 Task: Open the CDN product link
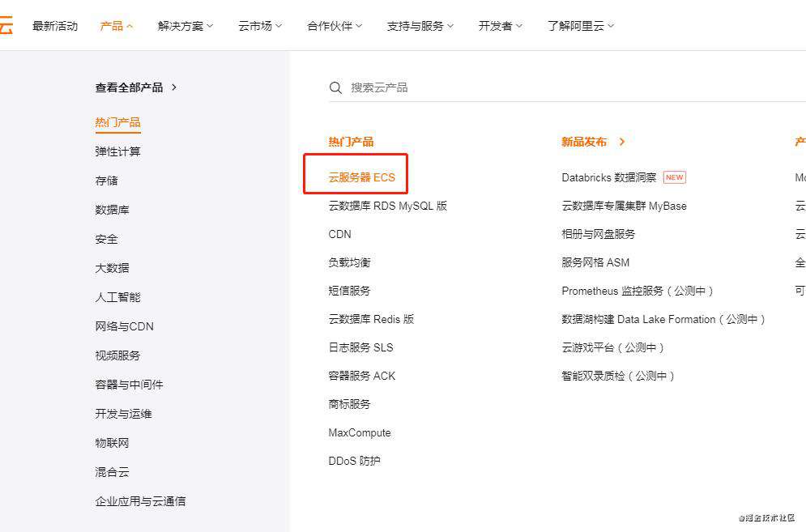339,234
